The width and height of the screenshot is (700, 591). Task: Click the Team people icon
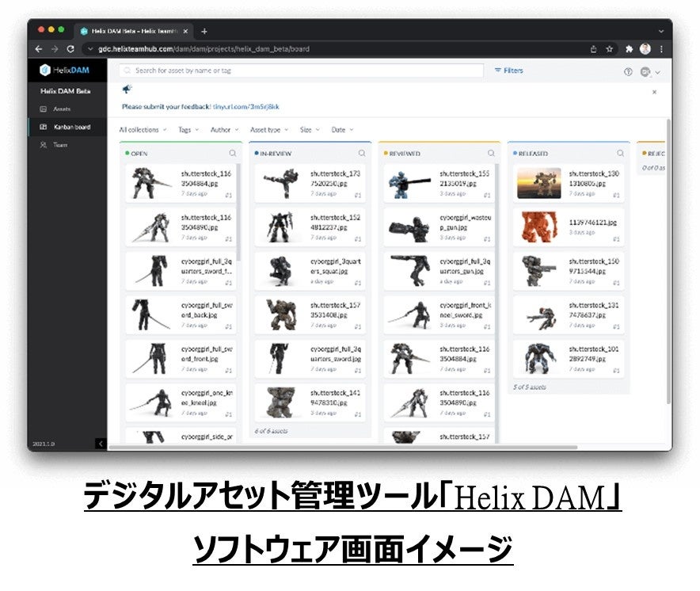point(44,145)
